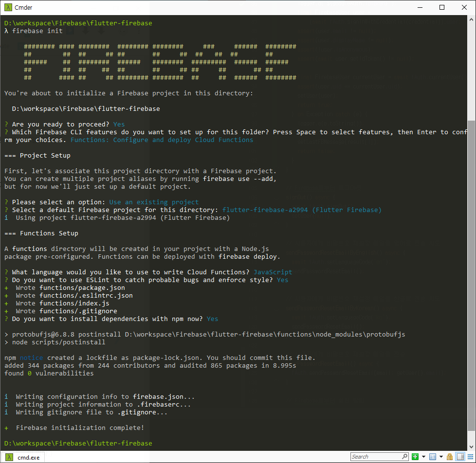Click 'added 344 packages from 244 contributors' line
This screenshot has width=476, height=463.
tap(150, 366)
